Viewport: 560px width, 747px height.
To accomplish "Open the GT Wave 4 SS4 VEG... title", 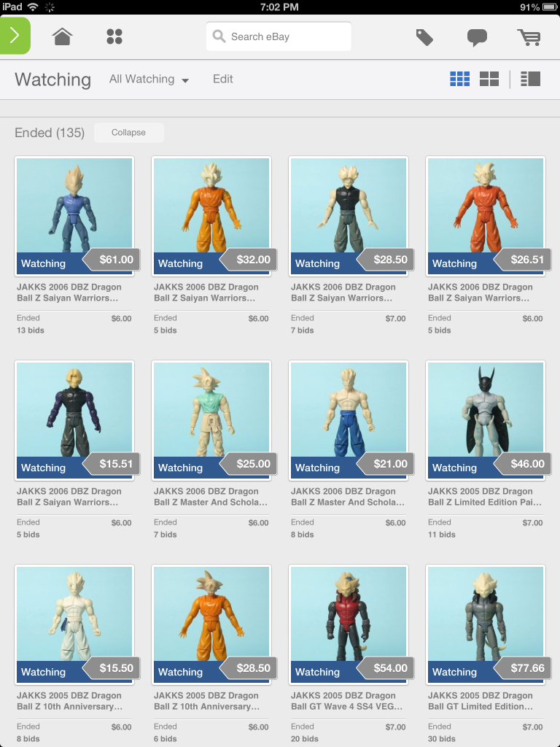I will click(x=347, y=701).
